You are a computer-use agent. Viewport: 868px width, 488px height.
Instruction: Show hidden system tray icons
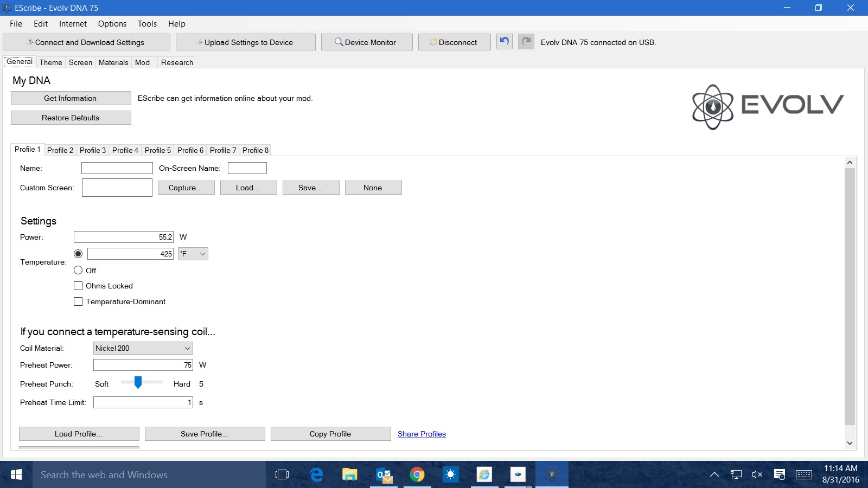click(714, 475)
